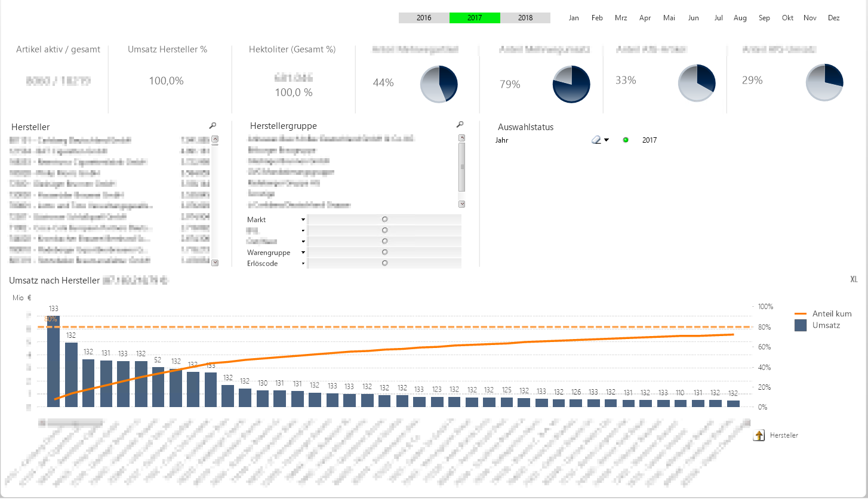Expand the Warengruppe dropdown arrow
The width and height of the screenshot is (868, 499).
coord(303,253)
